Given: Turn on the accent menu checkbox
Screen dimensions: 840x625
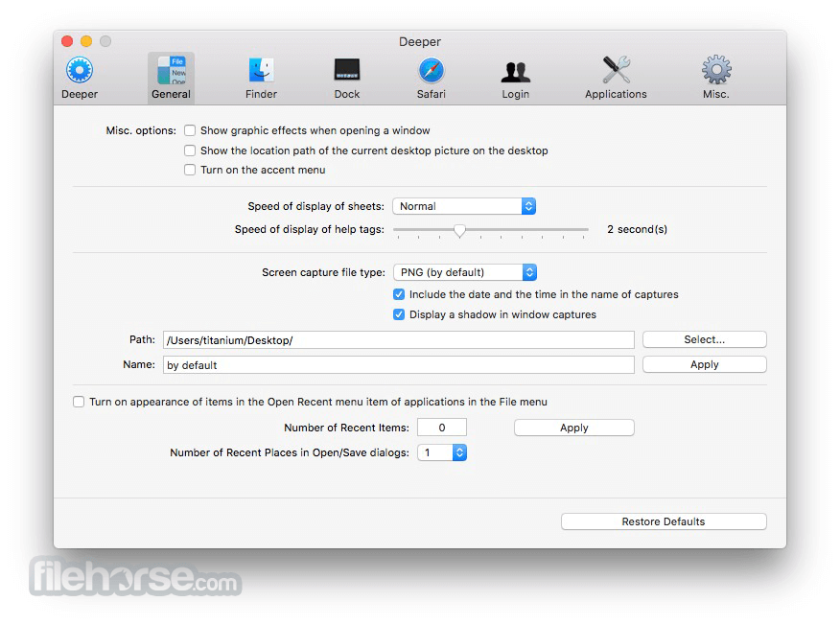Looking at the screenshot, I should 190,170.
